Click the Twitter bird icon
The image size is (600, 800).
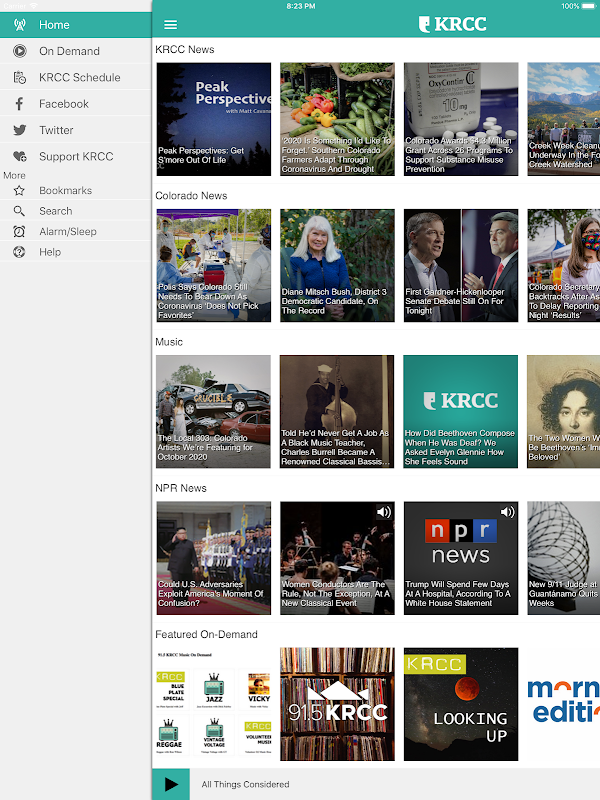[19, 130]
